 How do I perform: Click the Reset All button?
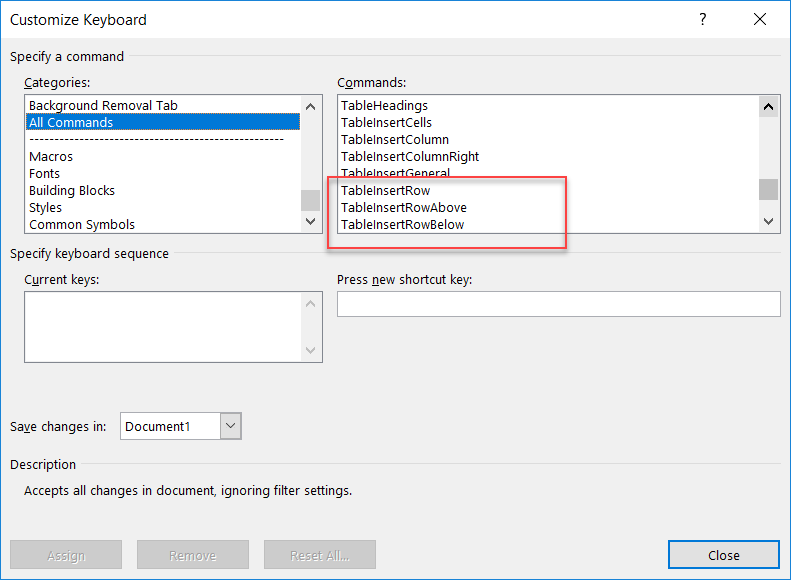pos(320,555)
